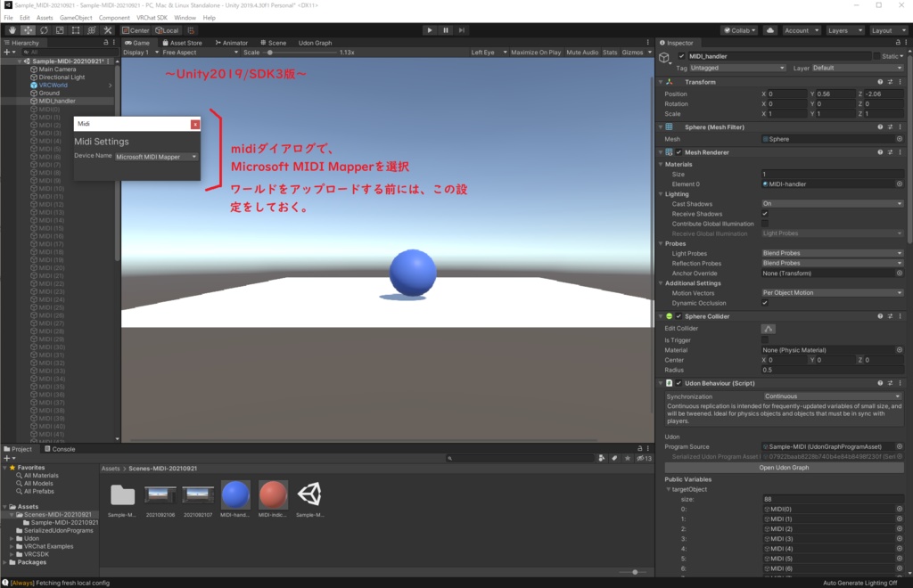The height and width of the screenshot is (588, 913).
Task: Start Play mode
Action: pyautogui.click(x=430, y=30)
